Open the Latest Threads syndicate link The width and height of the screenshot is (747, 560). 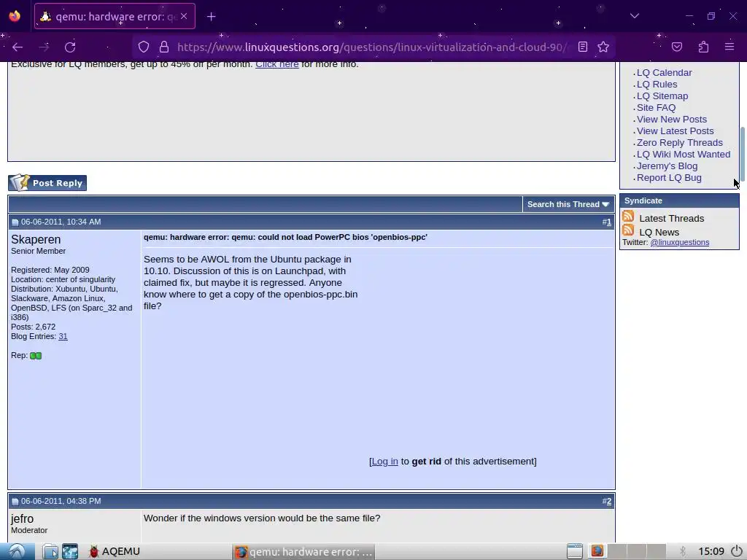tap(671, 218)
